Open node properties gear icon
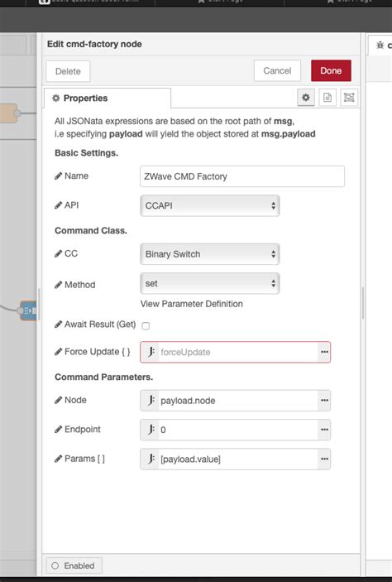 (306, 97)
